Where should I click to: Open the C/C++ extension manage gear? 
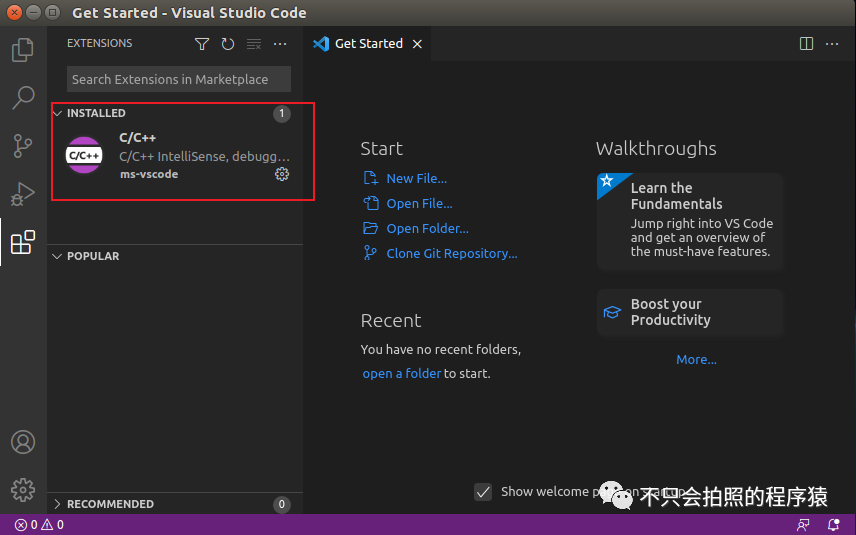tap(282, 174)
